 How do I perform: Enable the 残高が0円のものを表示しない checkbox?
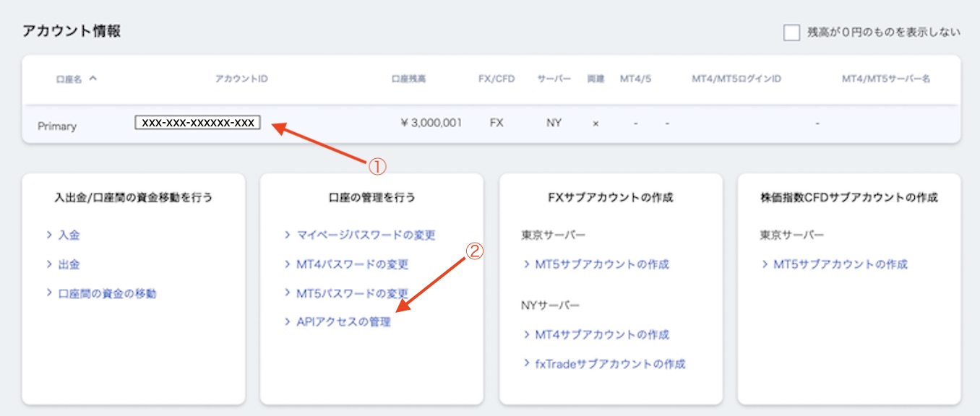click(792, 32)
